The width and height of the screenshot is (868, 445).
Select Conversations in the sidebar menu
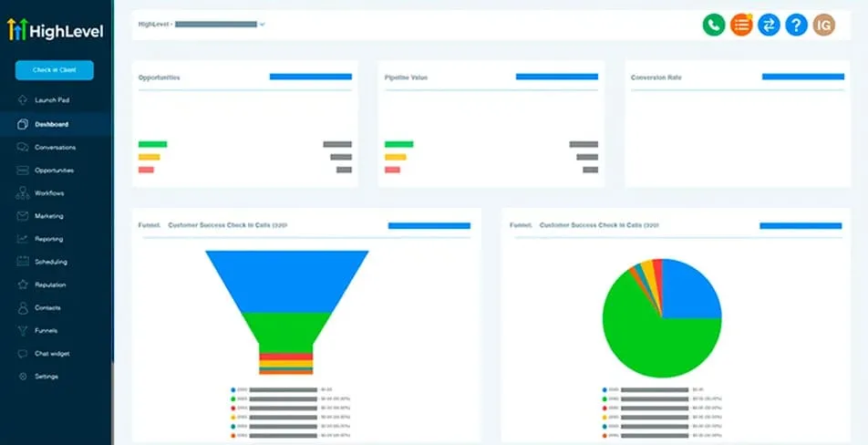(x=55, y=147)
